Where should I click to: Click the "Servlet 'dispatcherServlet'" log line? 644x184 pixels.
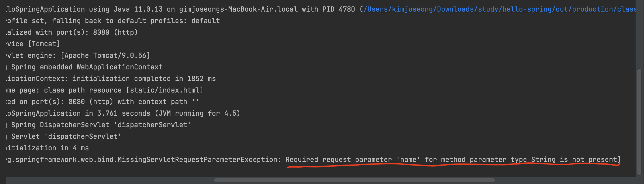(x=66, y=136)
